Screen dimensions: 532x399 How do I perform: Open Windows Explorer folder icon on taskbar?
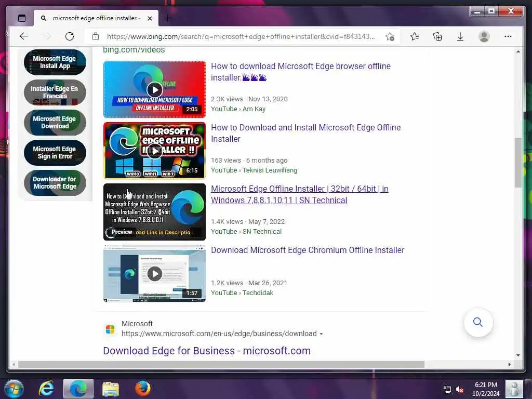tap(111, 389)
